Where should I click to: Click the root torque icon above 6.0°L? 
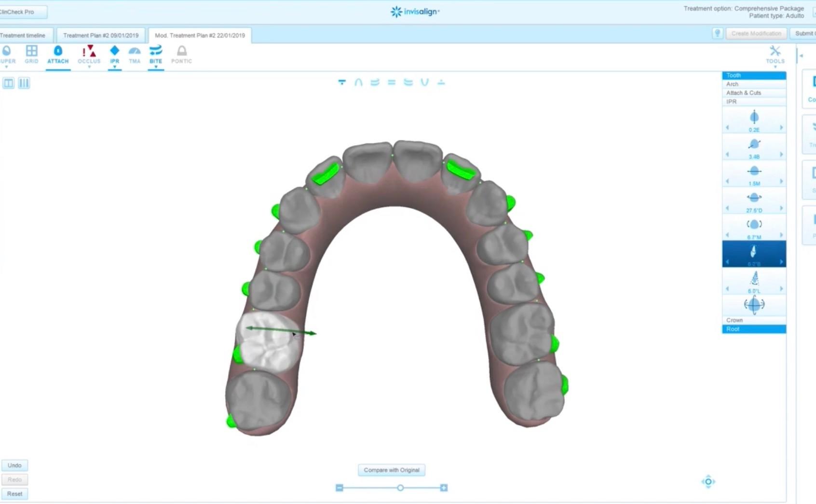click(x=754, y=279)
